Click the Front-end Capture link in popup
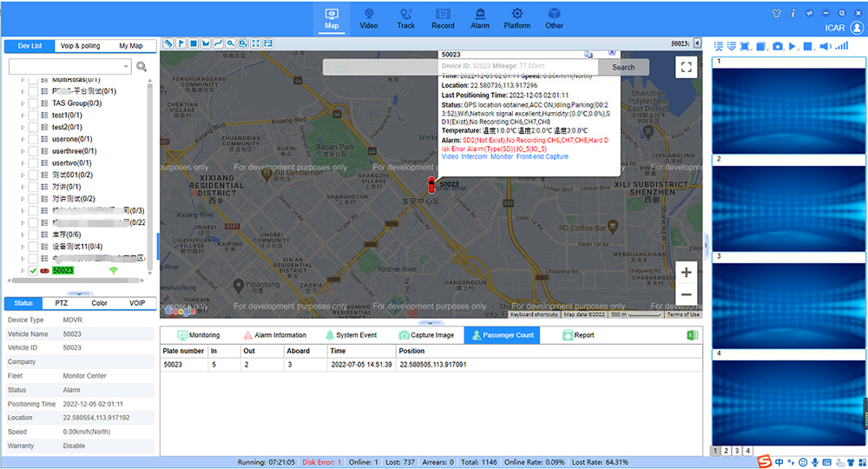This screenshot has width=868, height=469. 542,156
